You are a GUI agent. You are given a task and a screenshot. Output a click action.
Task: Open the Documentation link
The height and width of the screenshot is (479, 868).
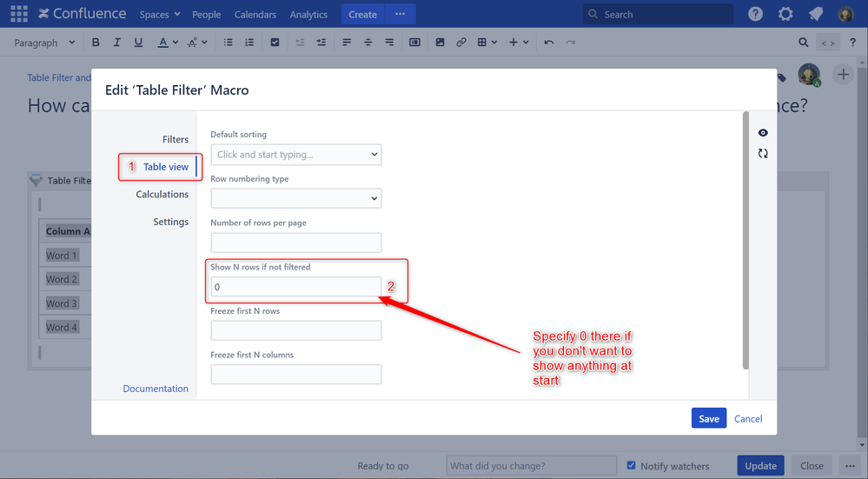(156, 389)
